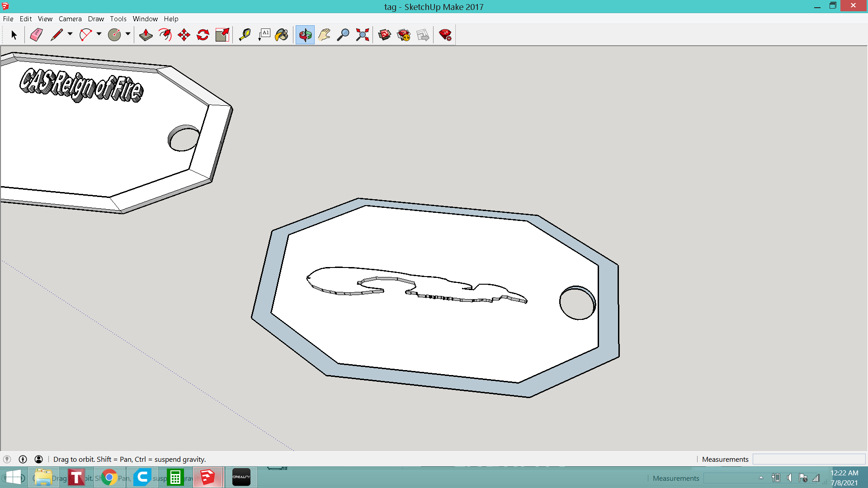
Task: Activate the Orbit tool
Action: coord(305,35)
